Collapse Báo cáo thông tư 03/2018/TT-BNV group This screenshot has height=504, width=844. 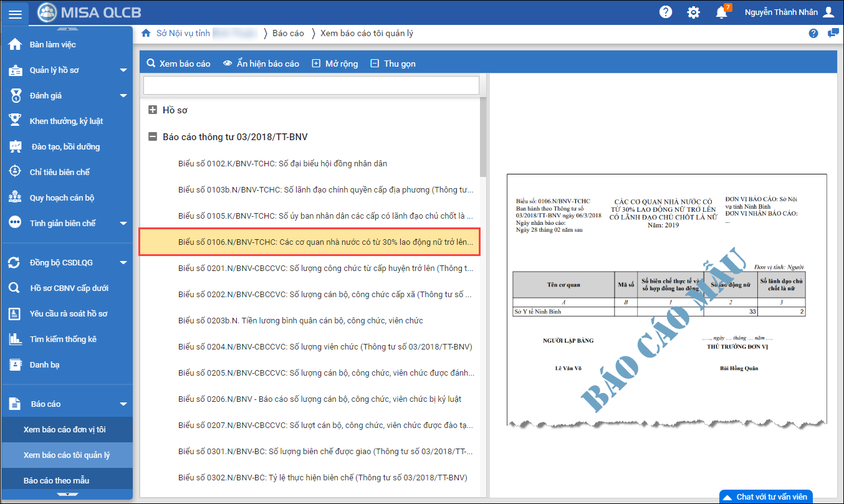coord(153,137)
